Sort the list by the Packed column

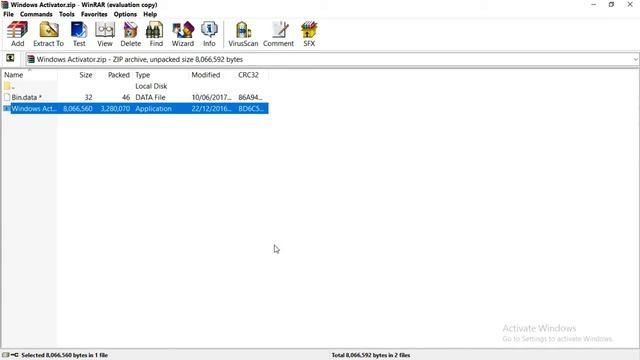tap(113, 75)
